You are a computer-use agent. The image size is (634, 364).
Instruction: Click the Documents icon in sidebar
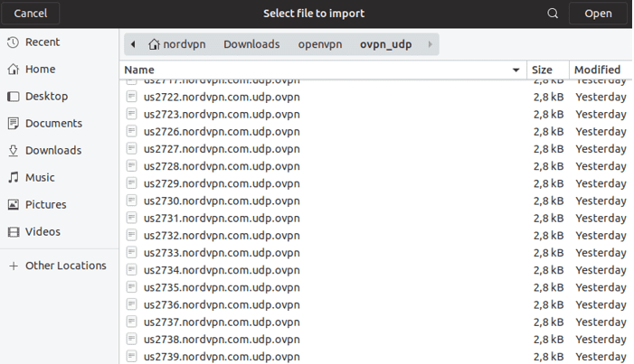click(x=14, y=123)
